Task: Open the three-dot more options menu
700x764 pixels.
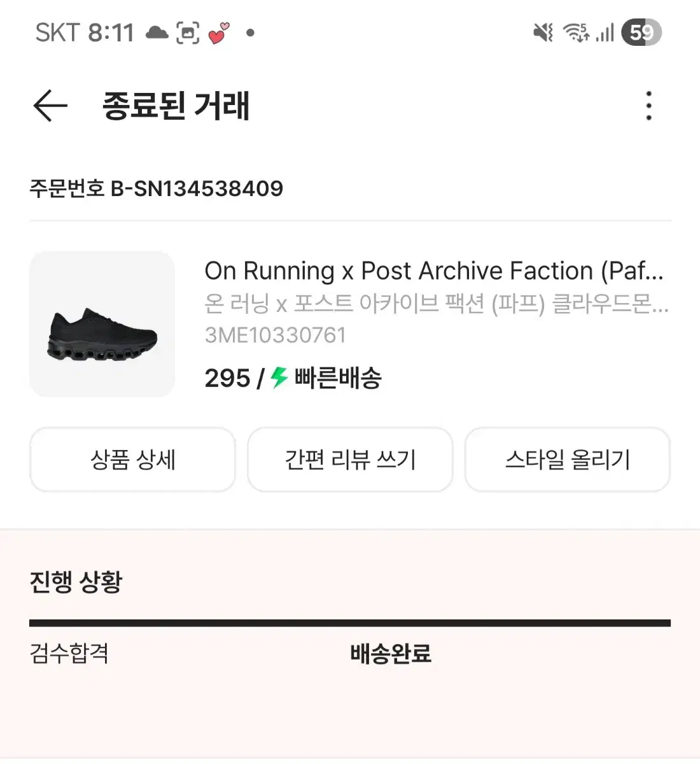Action: click(x=648, y=106)
